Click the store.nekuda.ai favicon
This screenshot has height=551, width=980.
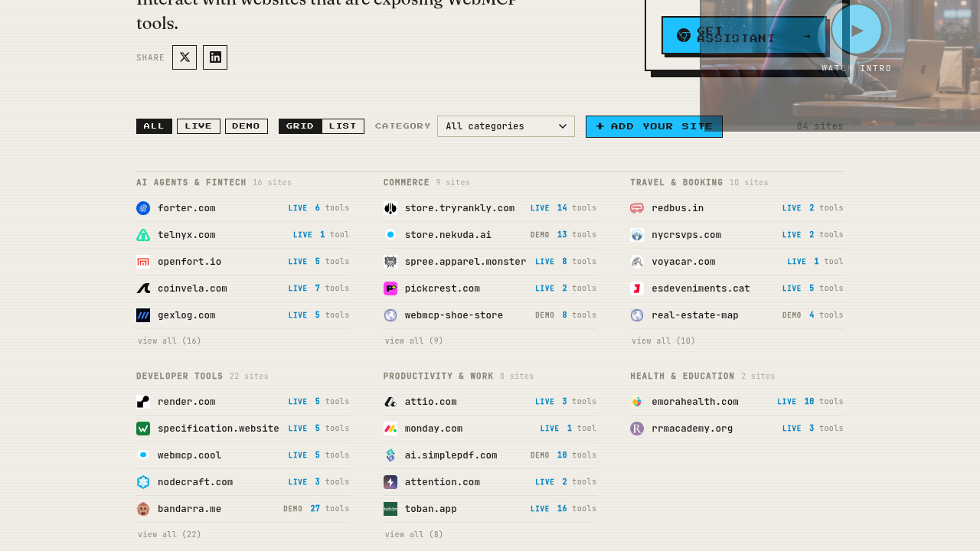(390, 235)
